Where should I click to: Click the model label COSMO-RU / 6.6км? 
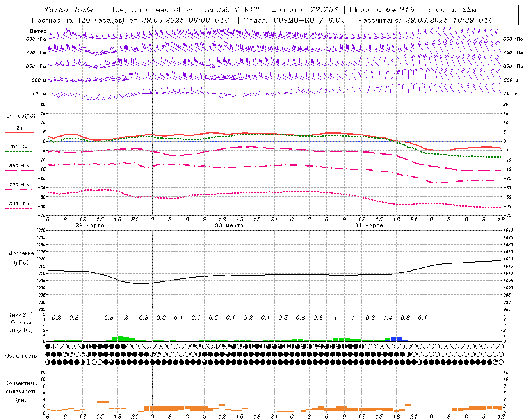(311, 20)
